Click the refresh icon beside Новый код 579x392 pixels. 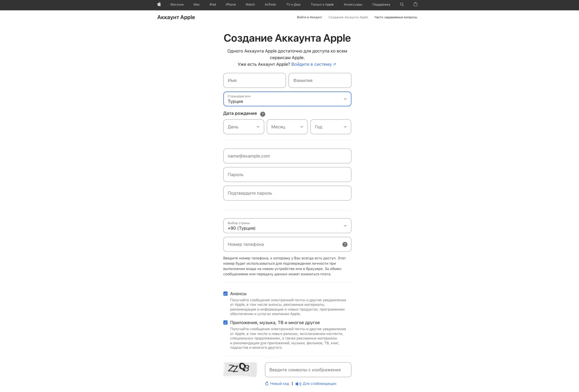(267, 384)
